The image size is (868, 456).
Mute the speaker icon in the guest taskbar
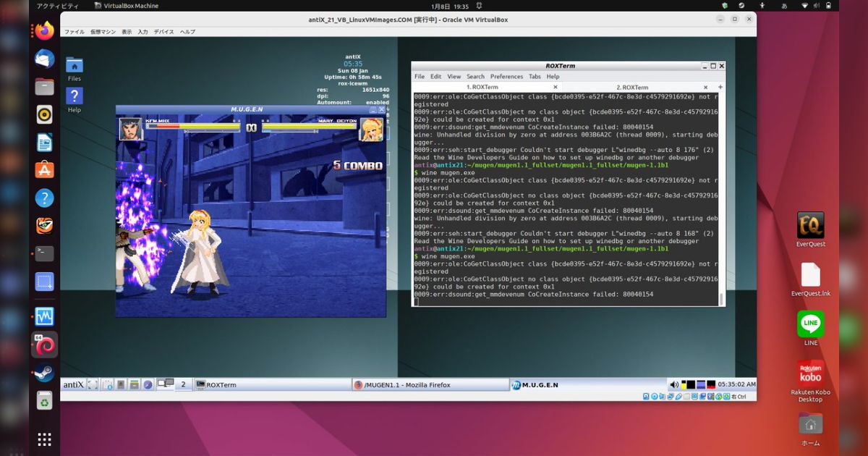pos(673,384)
